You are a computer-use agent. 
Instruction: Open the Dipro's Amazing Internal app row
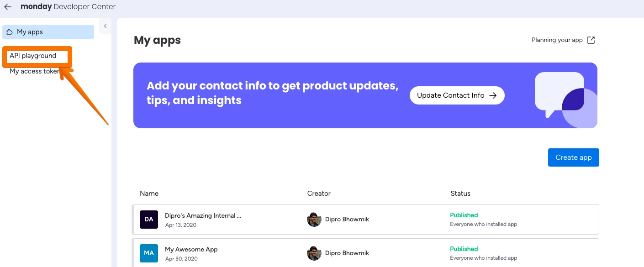[x=365, y=220]
